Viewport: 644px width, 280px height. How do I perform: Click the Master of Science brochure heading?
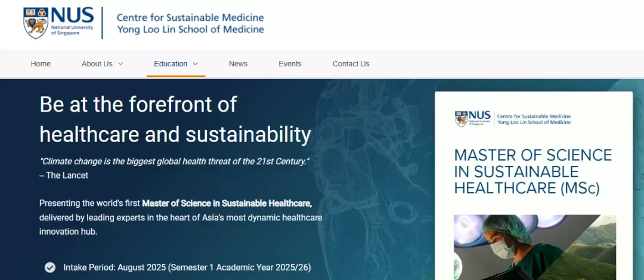point(533,171)
